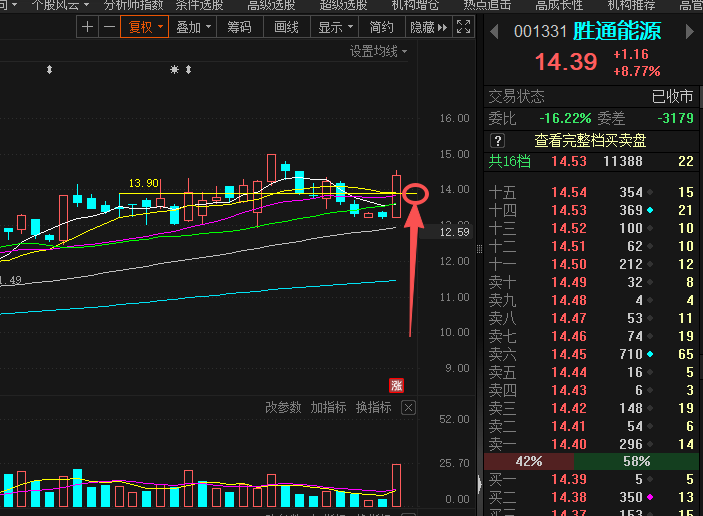Screen dimensions: 703x516
Task: Click the 画线 drawing tool button
Action: coord(286,27)
